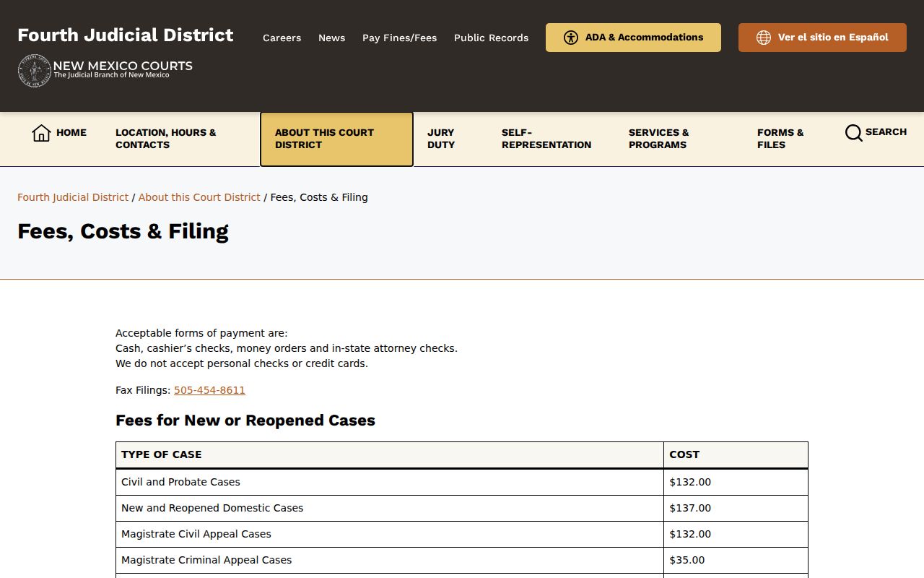Click the Fourth Judicial District site title
This screenshot has width=924, height=578.
pyautogui.click(x=126, y=35)
